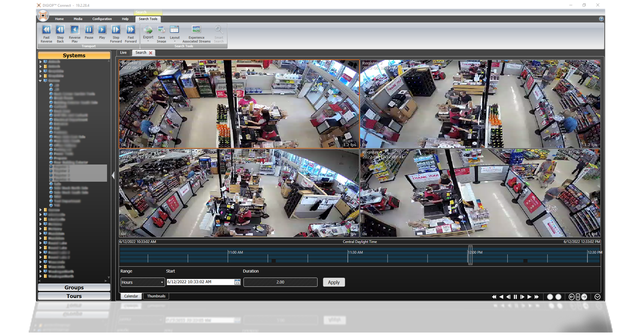The height and width of the screenshot is (336, 644).
Task: Select the Register 2 camera view
Action: pyautogui.click(x=480, y=104)
